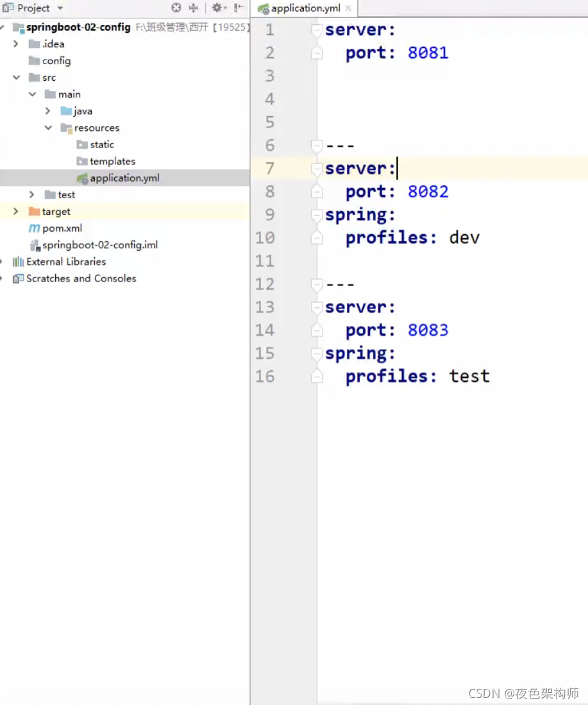Select the templates folder

[112, 161]
